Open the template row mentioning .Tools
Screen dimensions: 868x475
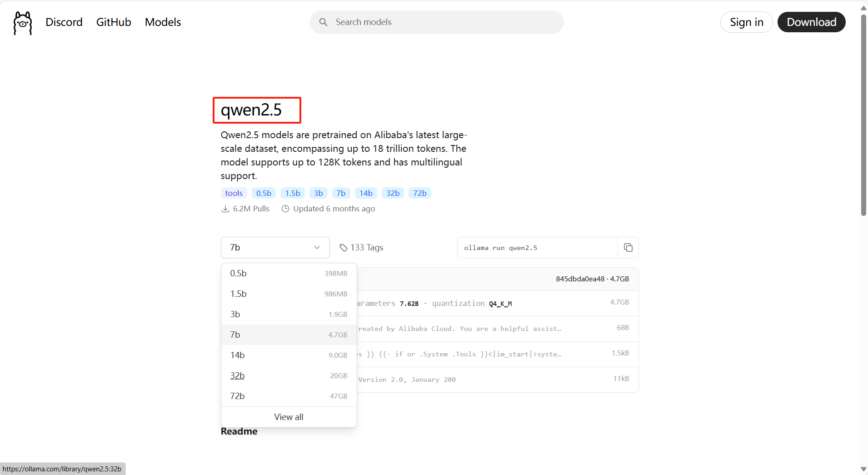tap(498, 354)
